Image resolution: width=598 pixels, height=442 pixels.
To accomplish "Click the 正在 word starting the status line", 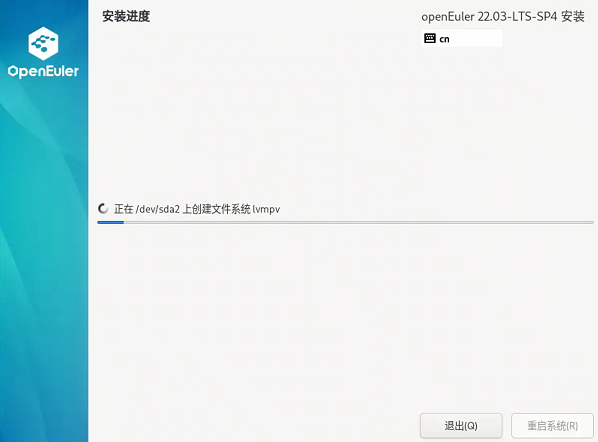I will coord(124,209).
